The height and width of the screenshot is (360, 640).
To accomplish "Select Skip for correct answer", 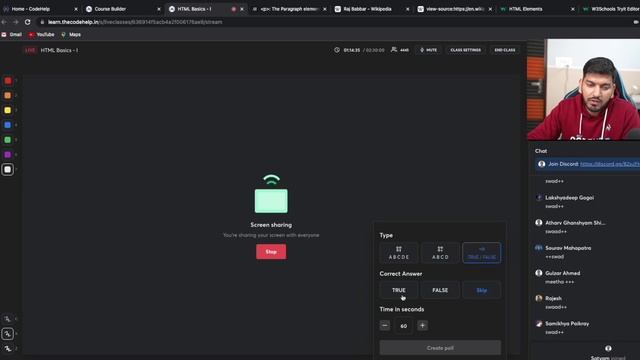I will coord(482,290).
